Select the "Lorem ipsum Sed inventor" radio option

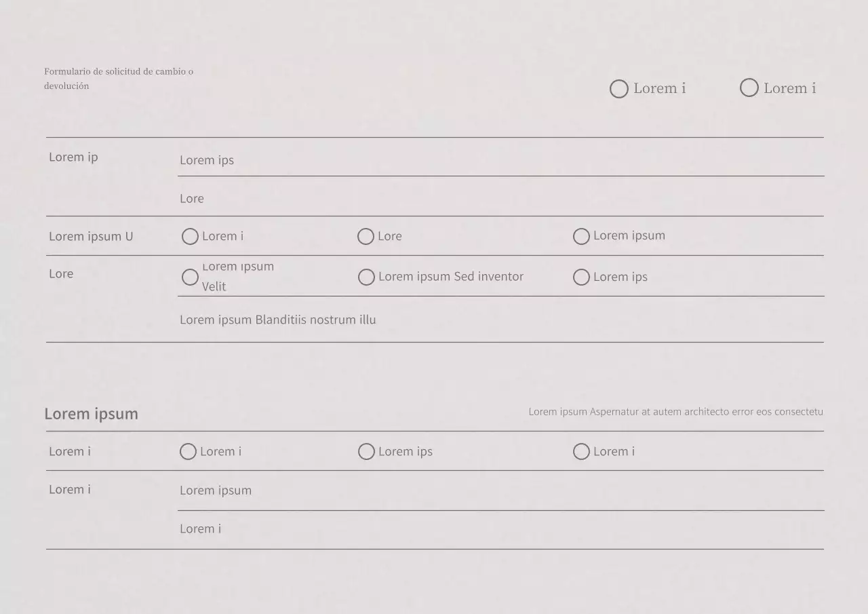click(x=366, y=277)
